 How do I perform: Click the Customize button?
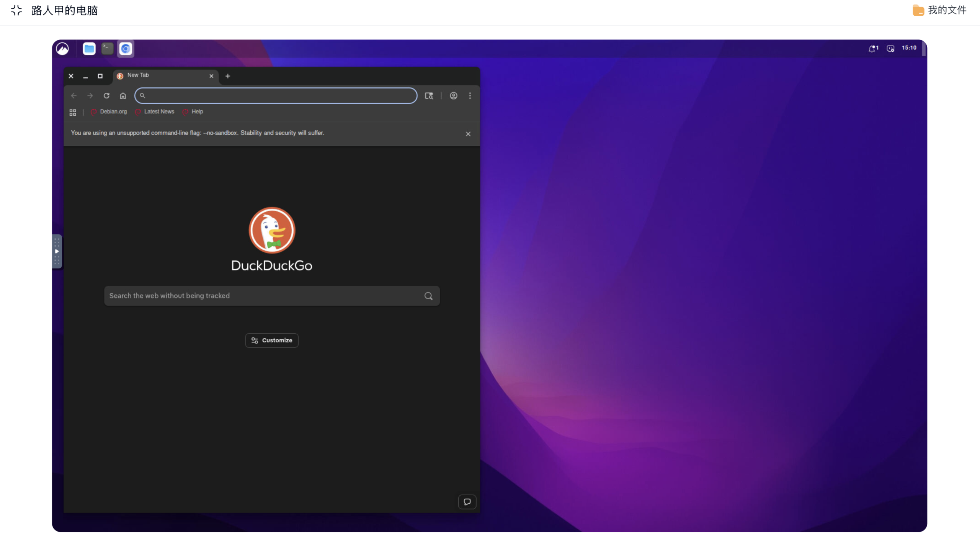(271, 340)
